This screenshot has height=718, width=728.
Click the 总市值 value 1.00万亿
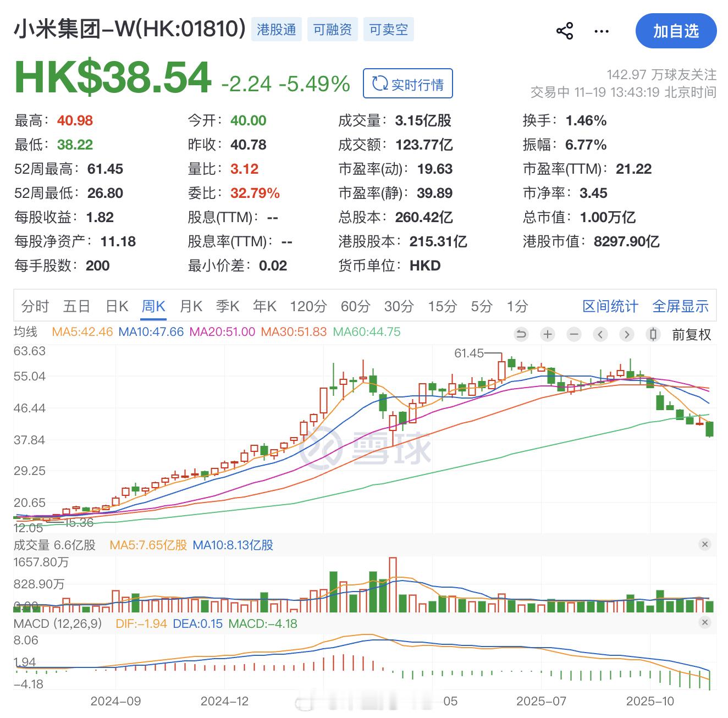pos(607,217)
